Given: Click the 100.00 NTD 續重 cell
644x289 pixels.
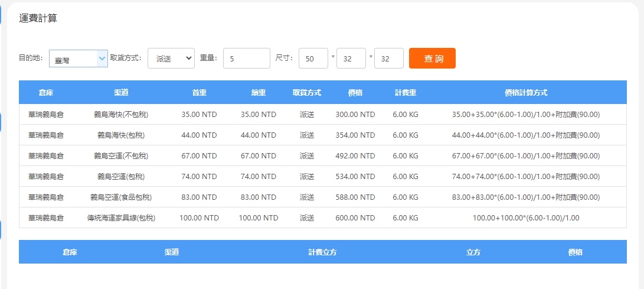Looking at the screenshot, I should [259, 218].
